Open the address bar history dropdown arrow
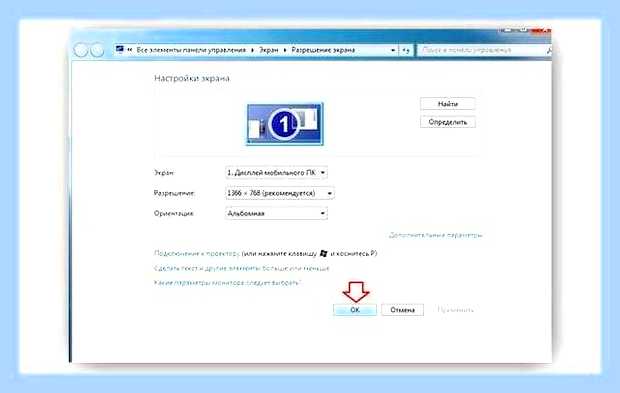The image size is (620, 393). 393,50
